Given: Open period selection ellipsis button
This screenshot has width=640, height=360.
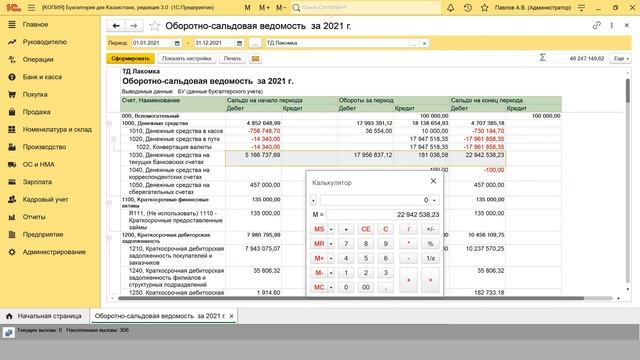Looking at the screenshot, I should pos(255,43).
